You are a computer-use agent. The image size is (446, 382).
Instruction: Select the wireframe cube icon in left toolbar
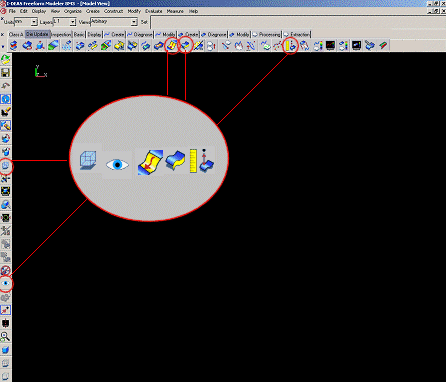point(6,165)
